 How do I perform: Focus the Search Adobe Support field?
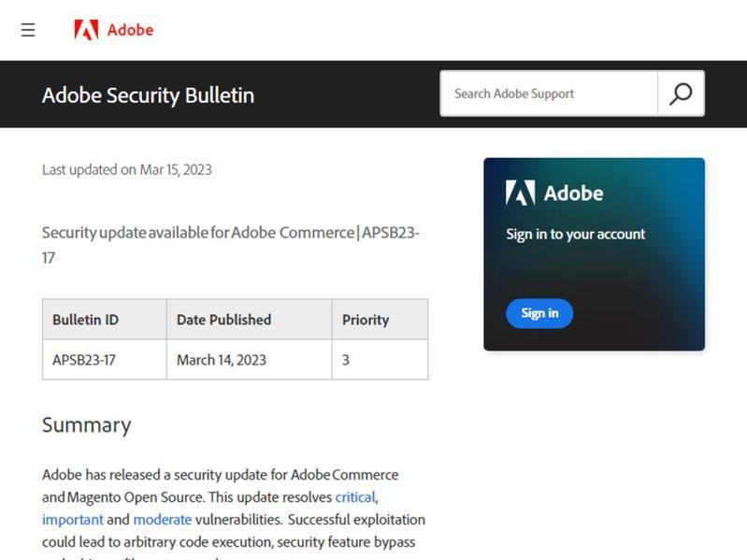549,93
